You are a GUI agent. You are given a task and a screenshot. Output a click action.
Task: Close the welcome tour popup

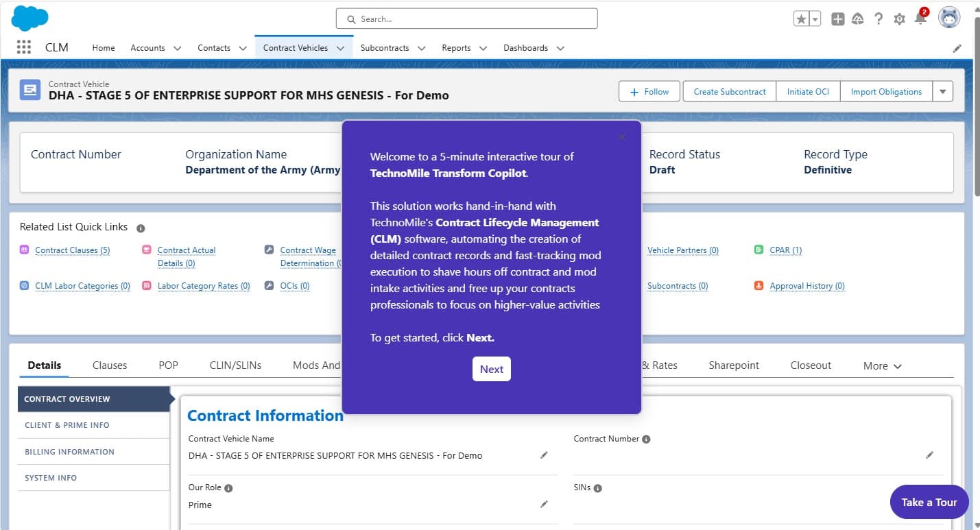pyautogui.click(x=622, y=137)
